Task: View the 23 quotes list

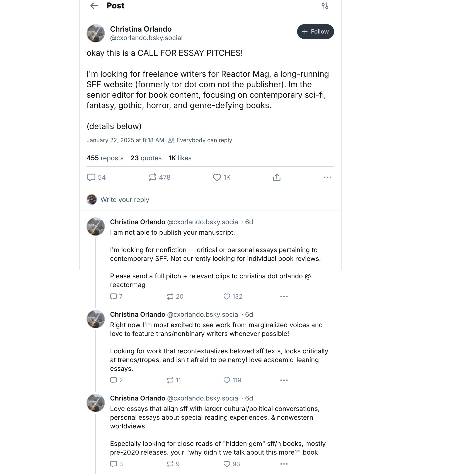Action: tap(146, 158)
